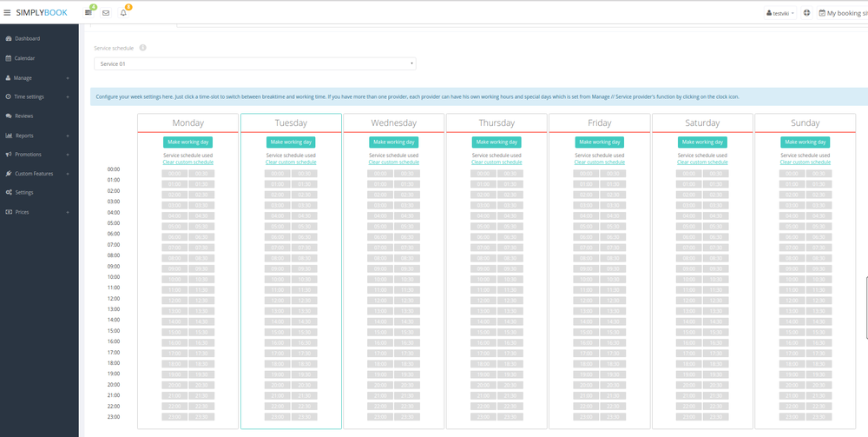Click the help lifebuoy icon in header

pyautogui.click(x=806, y=13)
